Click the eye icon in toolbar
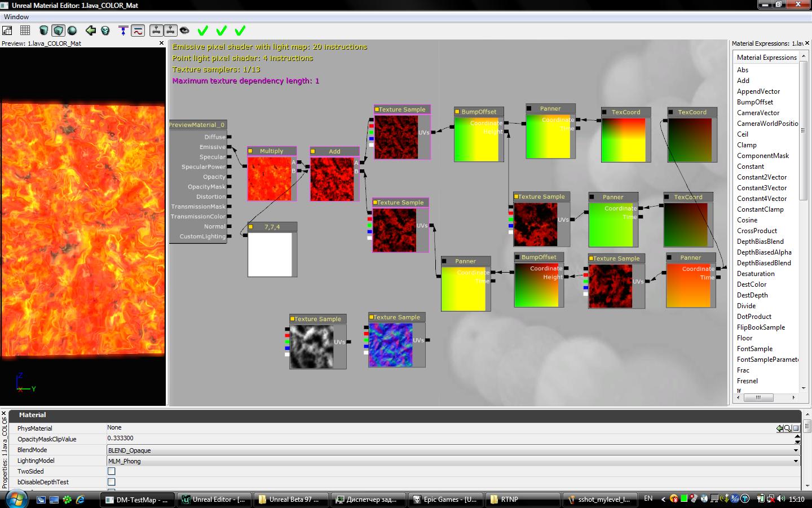Image resolution: width=812 pixels, height=508 pixels. pyautogui.click(x=184, y=30)
